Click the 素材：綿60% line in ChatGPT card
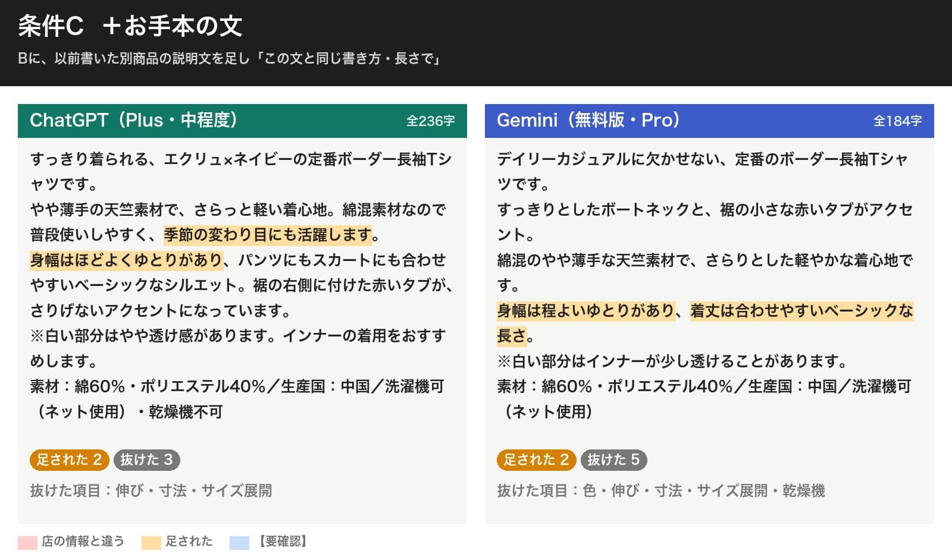 [x=237, y=386]
